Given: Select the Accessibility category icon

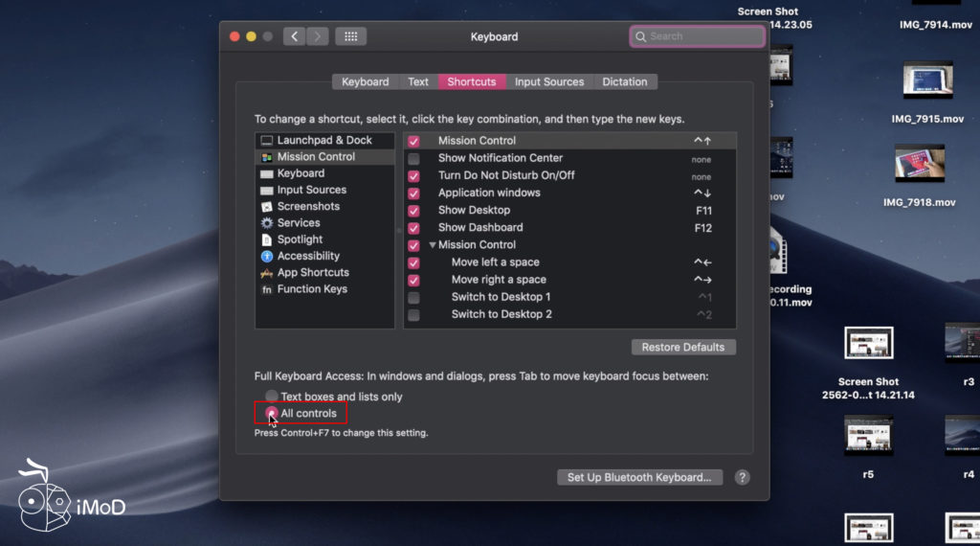Looking at the screenshot, I should 267,256.
